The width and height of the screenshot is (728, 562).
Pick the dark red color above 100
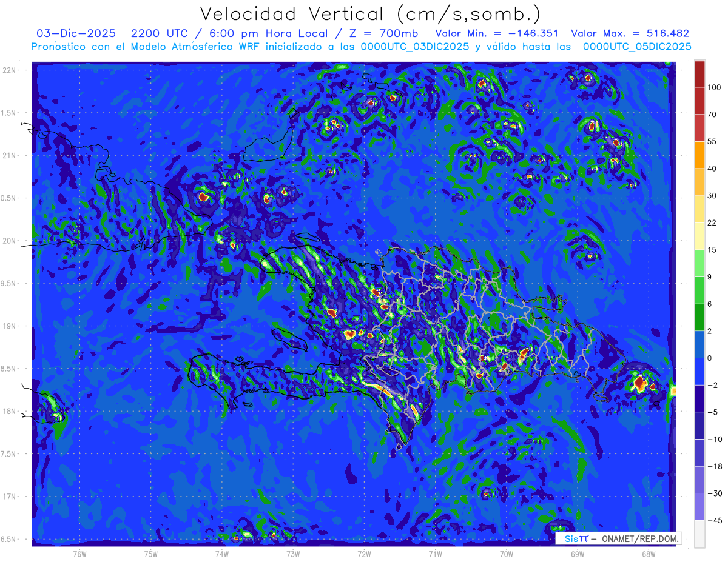coord(699,74)
